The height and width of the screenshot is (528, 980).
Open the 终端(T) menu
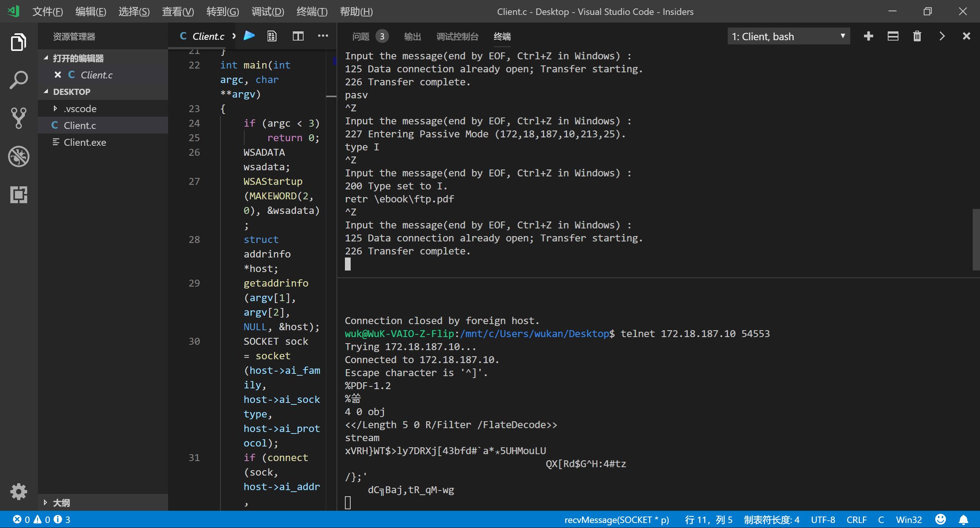tap(312, 11)
